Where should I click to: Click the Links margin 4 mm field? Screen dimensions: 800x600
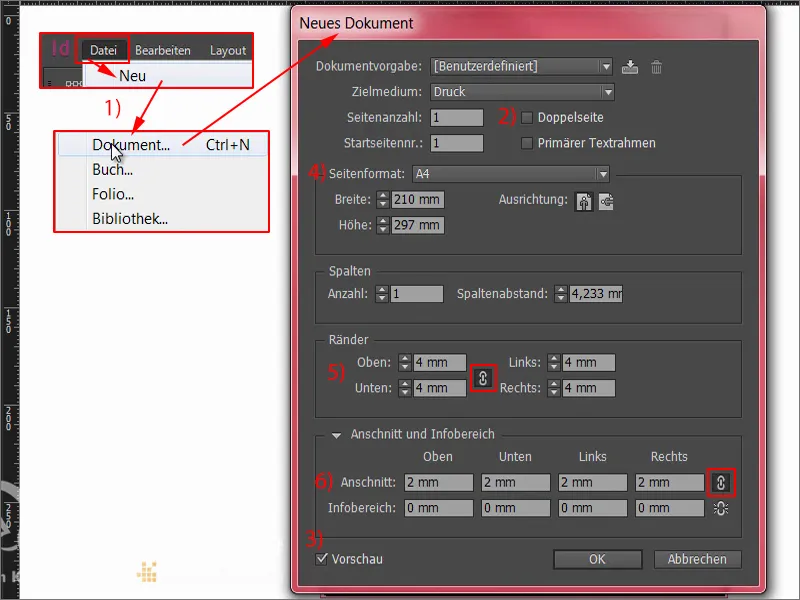coord(589,363)
